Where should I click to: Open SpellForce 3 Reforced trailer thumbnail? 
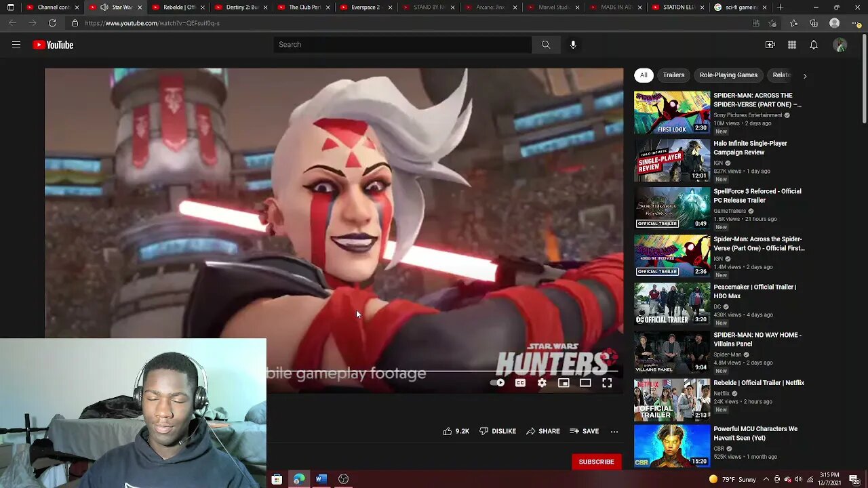(672, 208)
